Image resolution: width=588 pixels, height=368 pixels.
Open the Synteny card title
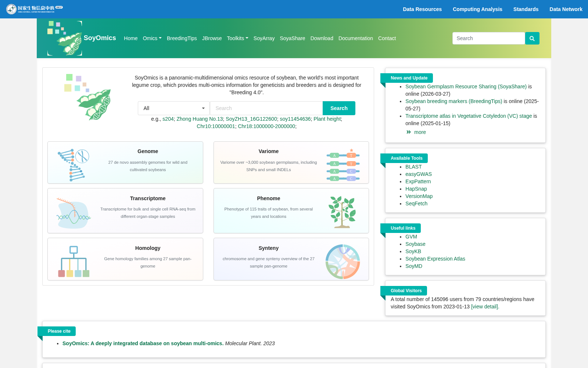click(269, 248)
